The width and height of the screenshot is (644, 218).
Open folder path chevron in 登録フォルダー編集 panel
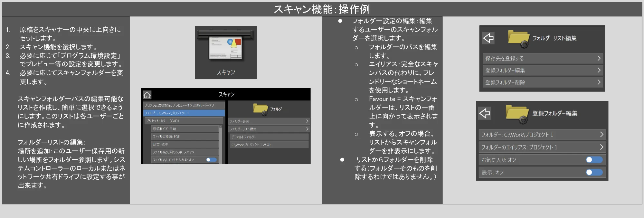601,135
